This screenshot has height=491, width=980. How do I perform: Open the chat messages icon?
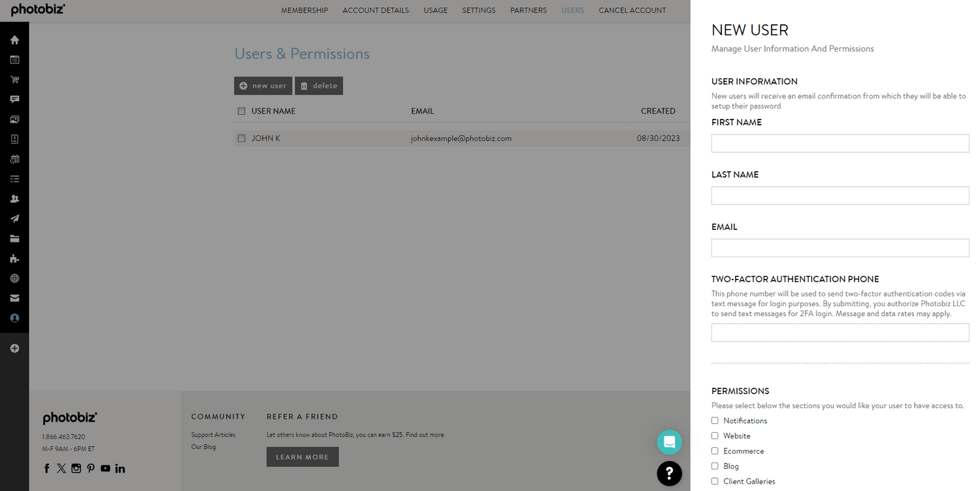pos(14,99)
